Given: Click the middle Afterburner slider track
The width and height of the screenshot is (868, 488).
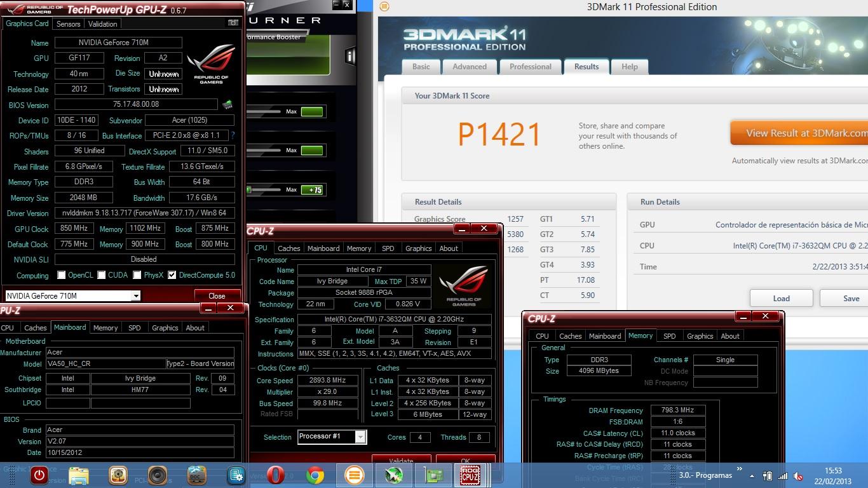Looking at the screenshot, I should pos(264,150).
